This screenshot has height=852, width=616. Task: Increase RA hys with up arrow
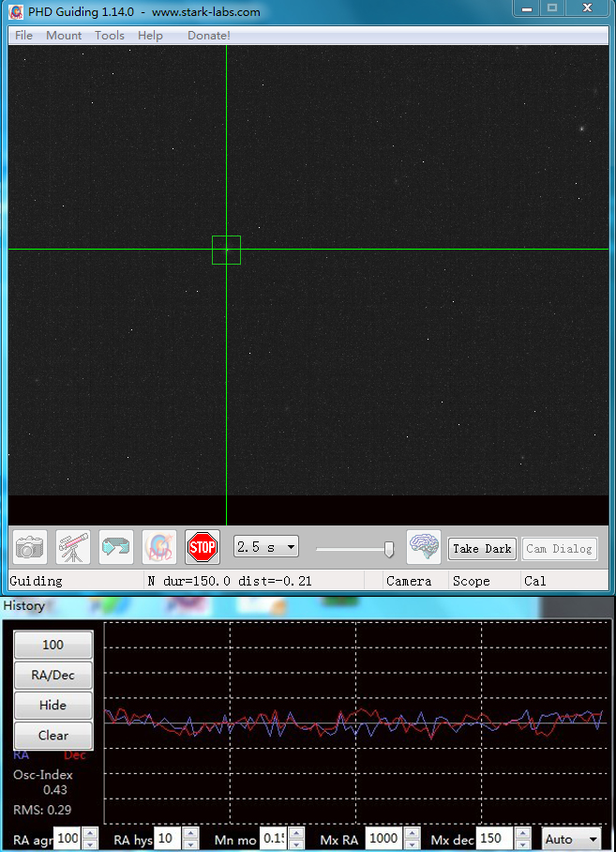pos(190,833)
